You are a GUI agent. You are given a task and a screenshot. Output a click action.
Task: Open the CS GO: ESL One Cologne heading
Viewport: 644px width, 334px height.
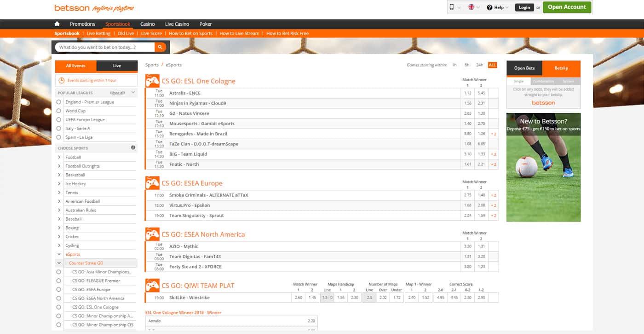pos(198,81)
